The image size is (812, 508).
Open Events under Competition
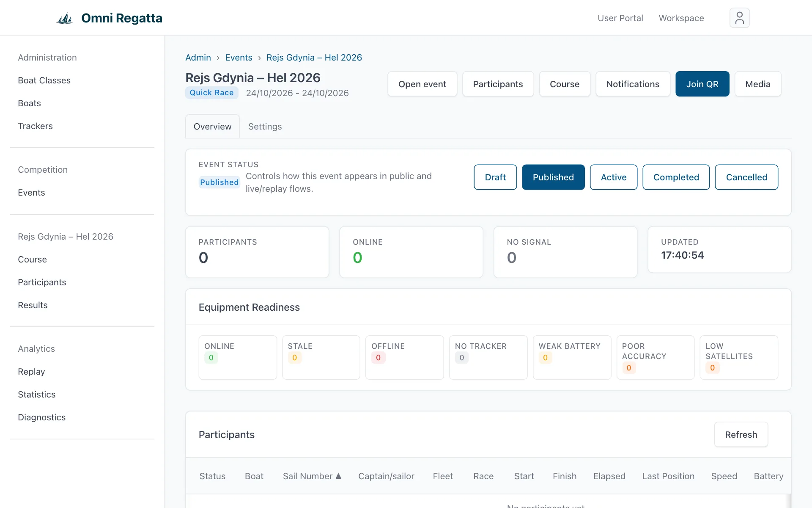pyautogui.click(x=31, y=193)
